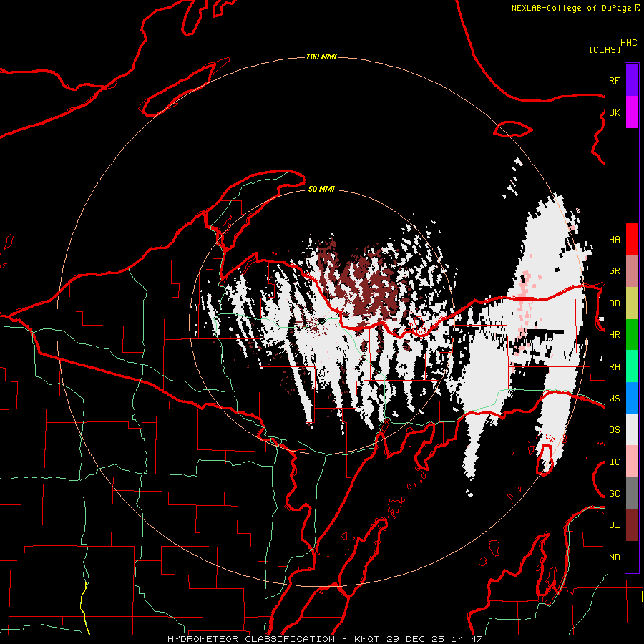This screenshot has width=644, height=644.
Task: Click the 14:47 timestamp
Action: point(467,639)
